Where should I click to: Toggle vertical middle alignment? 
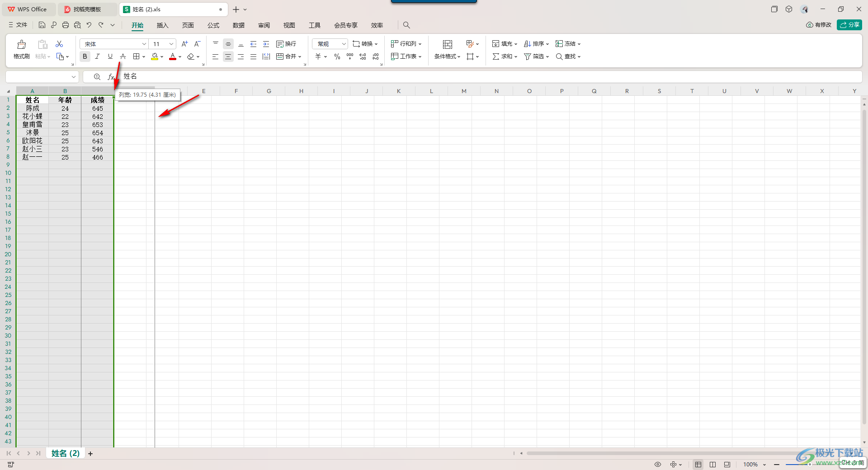[x=228, y=44]
